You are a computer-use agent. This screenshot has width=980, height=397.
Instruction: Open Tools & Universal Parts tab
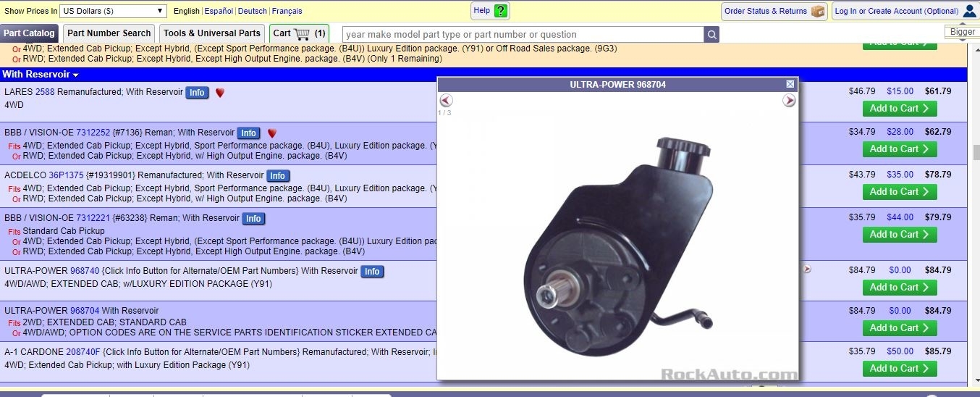click(212, 33)
